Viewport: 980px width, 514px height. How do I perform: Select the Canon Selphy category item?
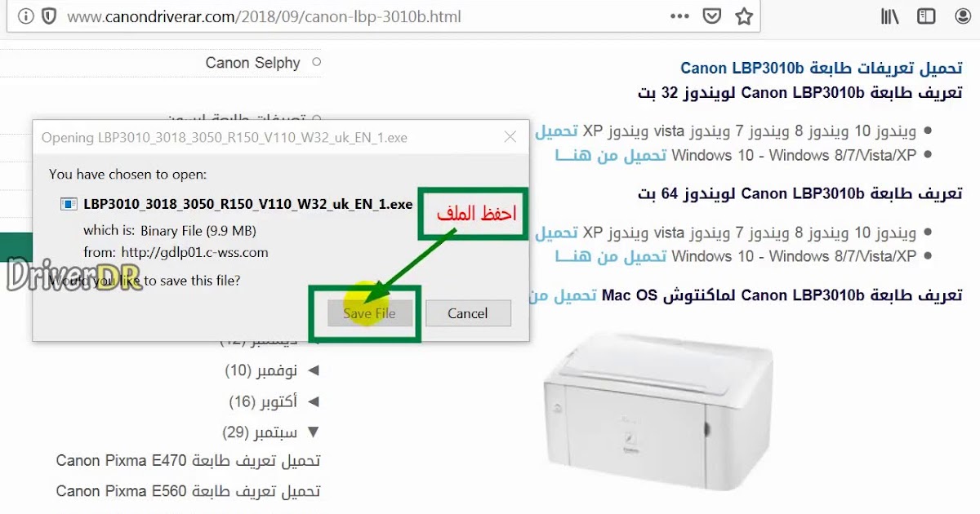[253, 63]
